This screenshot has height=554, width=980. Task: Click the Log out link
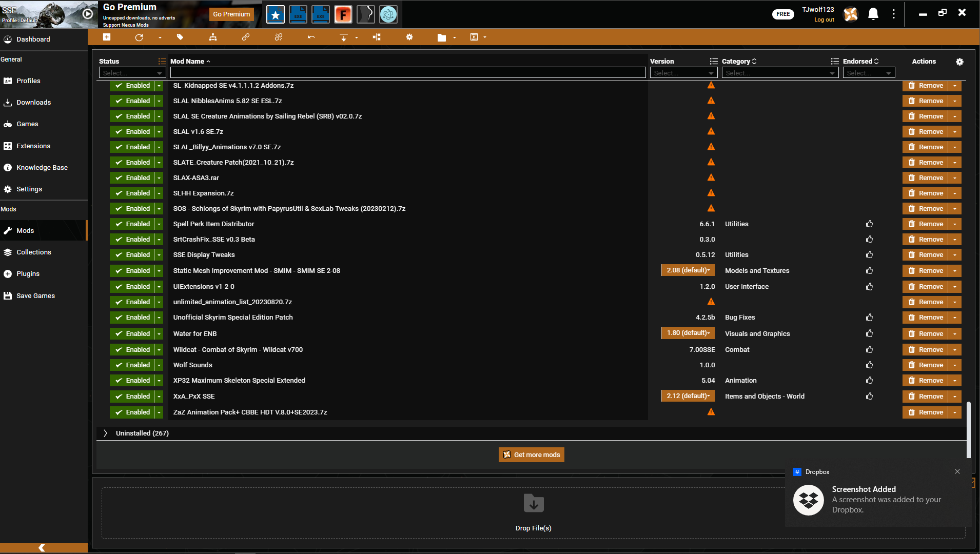click(x=824, y=19)
